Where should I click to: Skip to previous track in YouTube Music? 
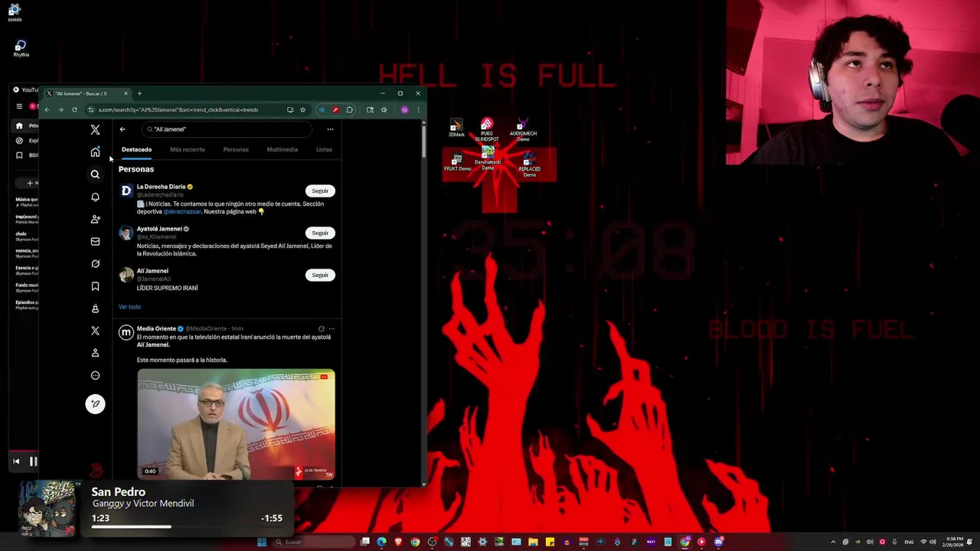[16, 461]
